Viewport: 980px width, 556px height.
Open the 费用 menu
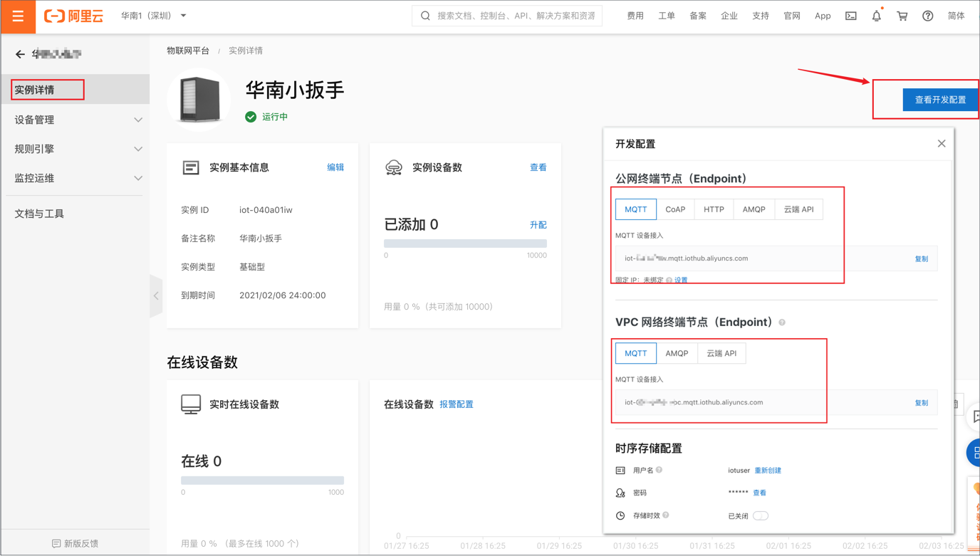tap(635, 16)
